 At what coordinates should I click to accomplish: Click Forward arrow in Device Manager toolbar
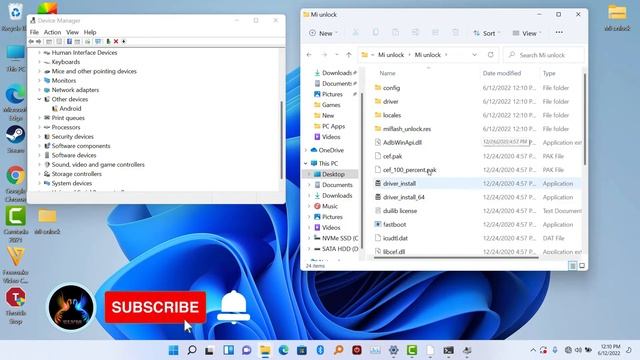pos(38,42)
